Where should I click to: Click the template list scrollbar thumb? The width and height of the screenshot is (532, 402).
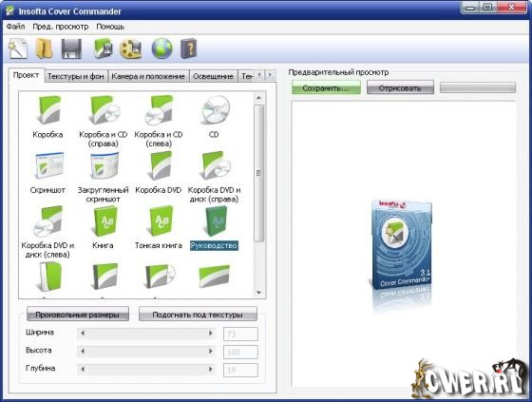point(258,173)
